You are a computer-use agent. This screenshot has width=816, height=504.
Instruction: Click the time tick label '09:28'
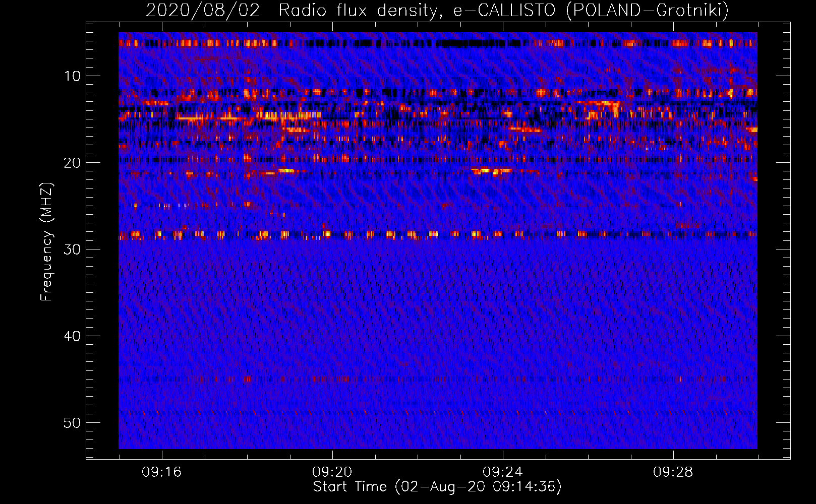(x=673, y=472)
